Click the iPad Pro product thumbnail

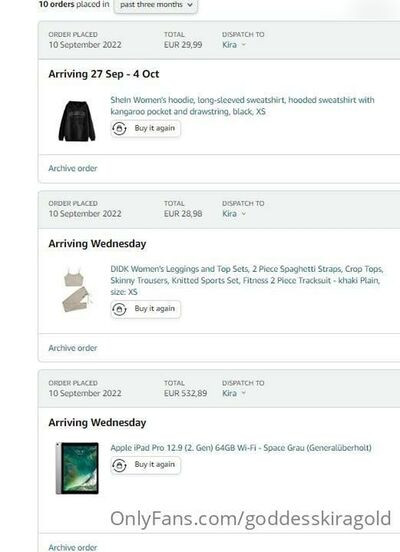point(77,468)
